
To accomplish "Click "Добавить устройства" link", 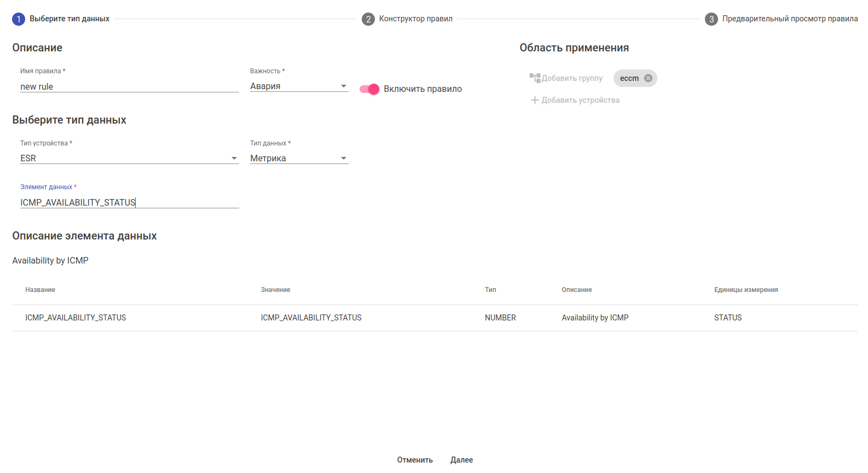I will point(580,100).
